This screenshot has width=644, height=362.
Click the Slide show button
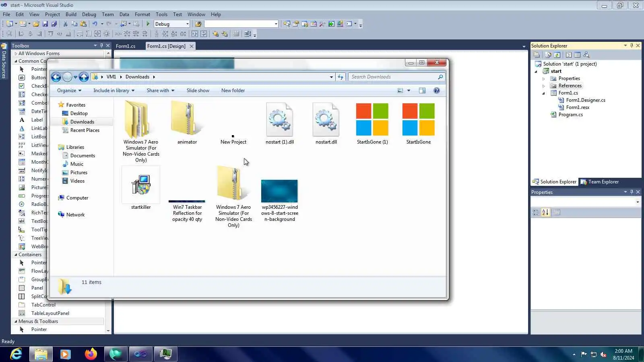(198, 90)
